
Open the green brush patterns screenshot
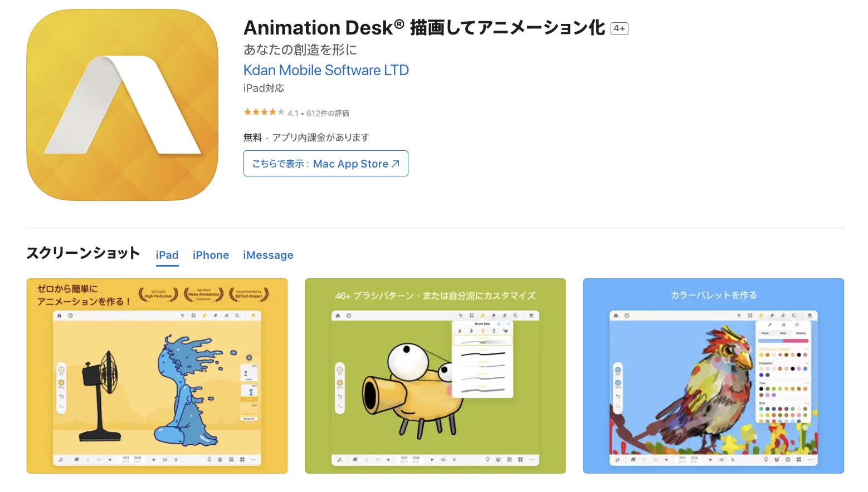pyautogui.click(x=435, y=376)
